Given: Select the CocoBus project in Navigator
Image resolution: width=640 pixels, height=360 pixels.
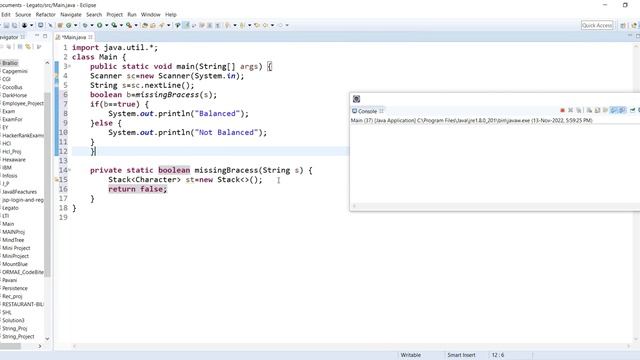Looking at the screenshot, I should click(12, 87).
